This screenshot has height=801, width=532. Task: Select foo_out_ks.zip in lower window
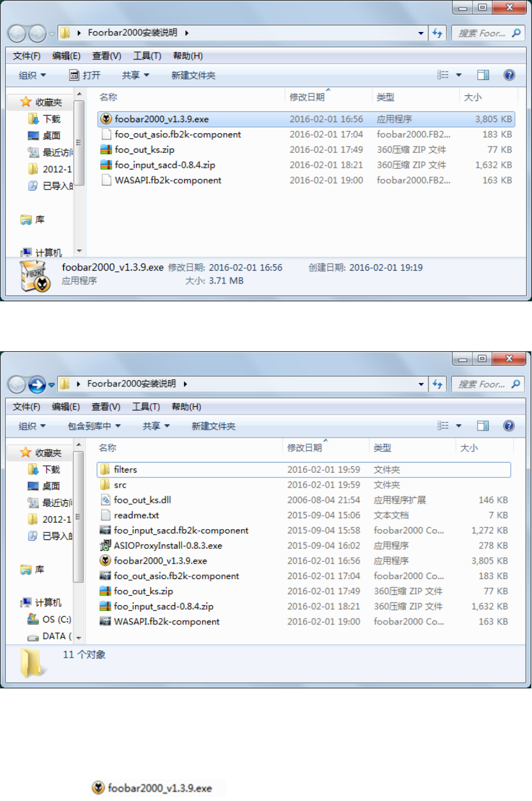click(143, 592)
